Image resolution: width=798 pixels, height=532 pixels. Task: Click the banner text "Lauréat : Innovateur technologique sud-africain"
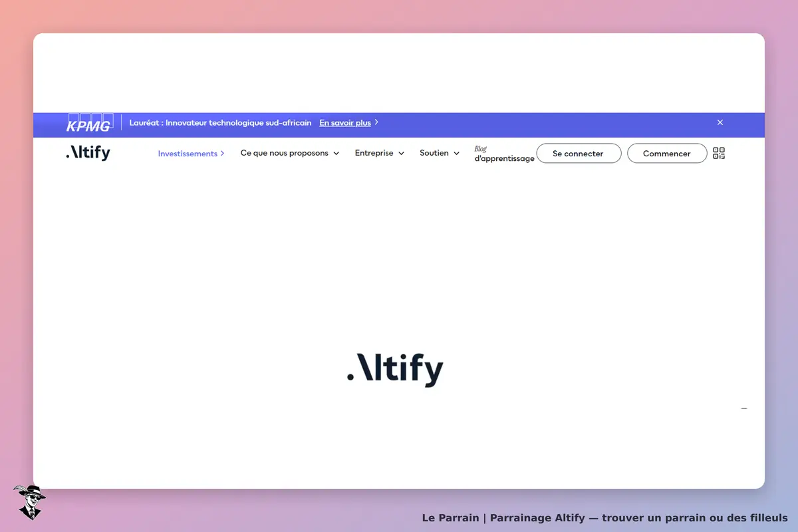(x=220, y=123)
